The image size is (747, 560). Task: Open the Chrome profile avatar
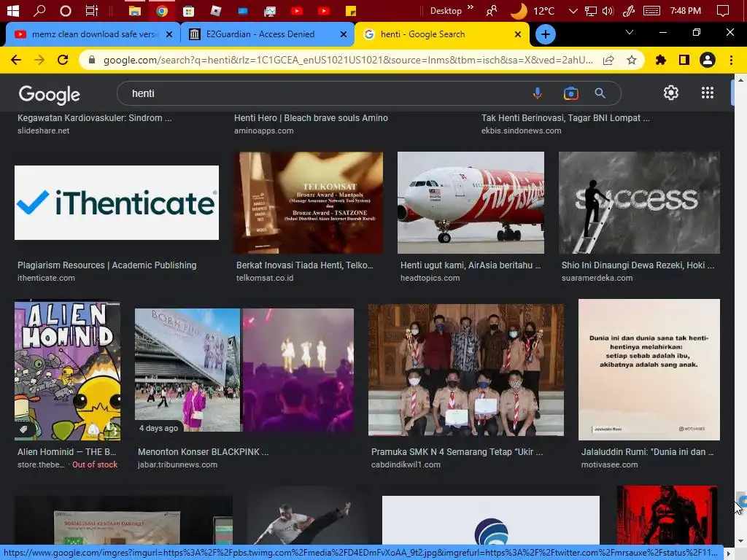point(708,60)
